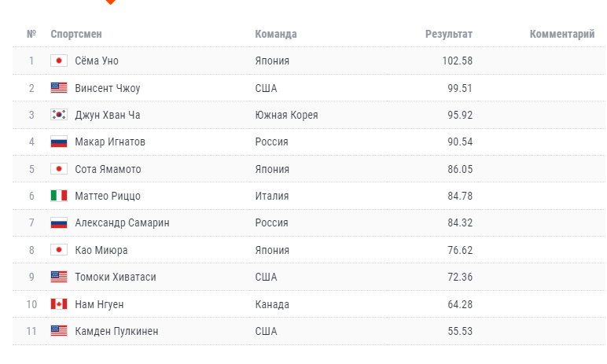The height and width of the screenshot is (364, 607).
Task: Click the Japan flag beside Сота Ямамото
Action: 59,169
